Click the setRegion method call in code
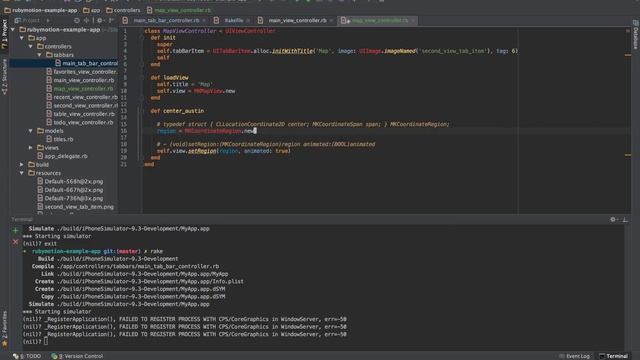The width and height of the screenshot is (640, 360). click(202, 151)
